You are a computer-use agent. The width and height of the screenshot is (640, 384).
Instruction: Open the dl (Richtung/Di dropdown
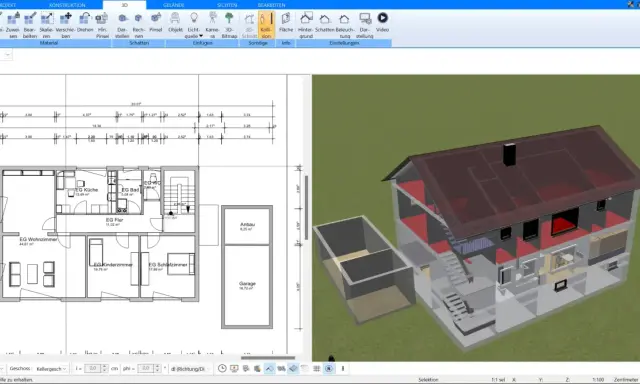click(190, 368)
